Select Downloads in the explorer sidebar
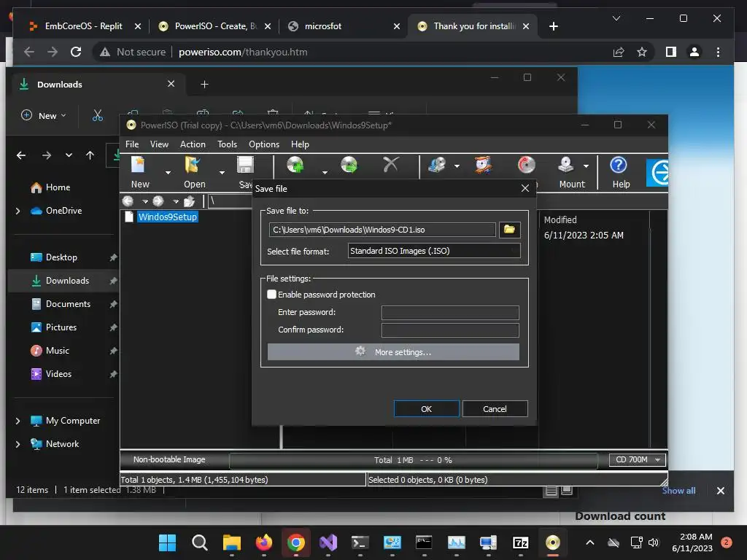The image size is (747, 560). pos(67,281)
